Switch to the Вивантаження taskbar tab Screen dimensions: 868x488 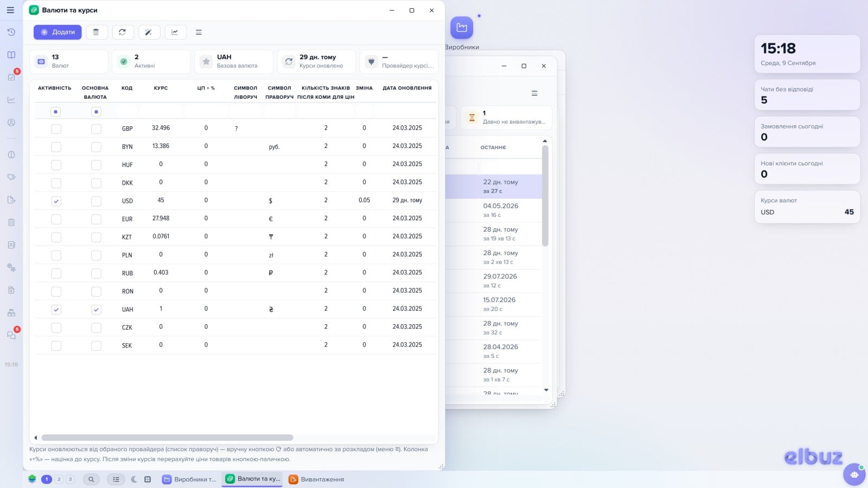click(x=316, y=479)
